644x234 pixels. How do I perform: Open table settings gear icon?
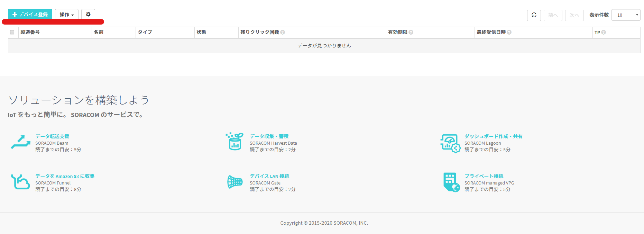pyautogui.click(x=88, y=15)
